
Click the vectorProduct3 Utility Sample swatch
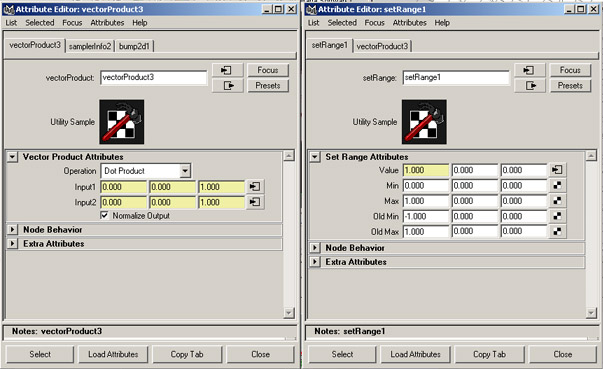coord(122,122)
